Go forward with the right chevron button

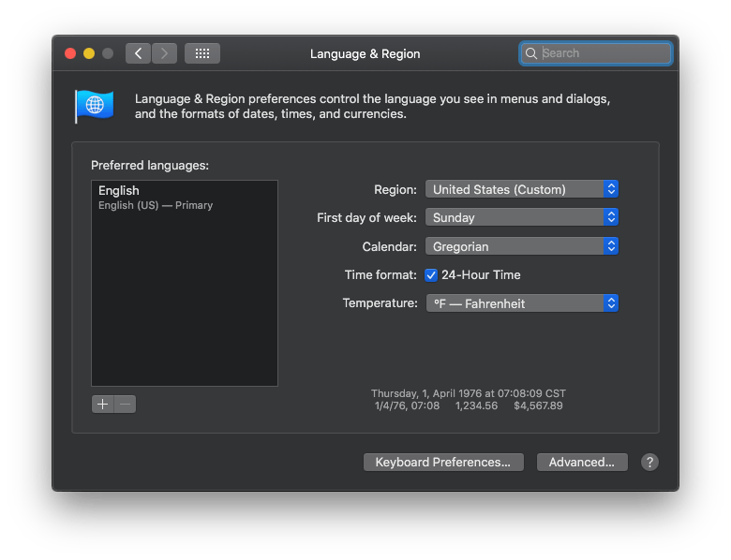click(164, 53)
